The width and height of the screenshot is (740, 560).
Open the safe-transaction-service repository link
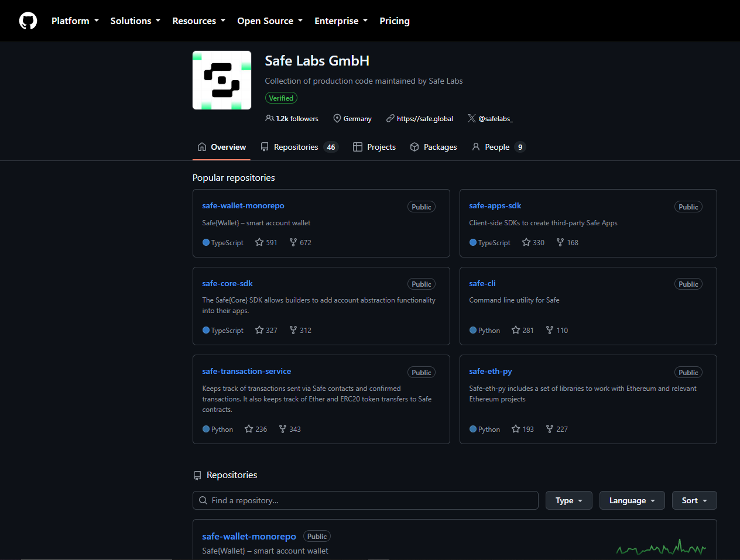click(246, 371)
